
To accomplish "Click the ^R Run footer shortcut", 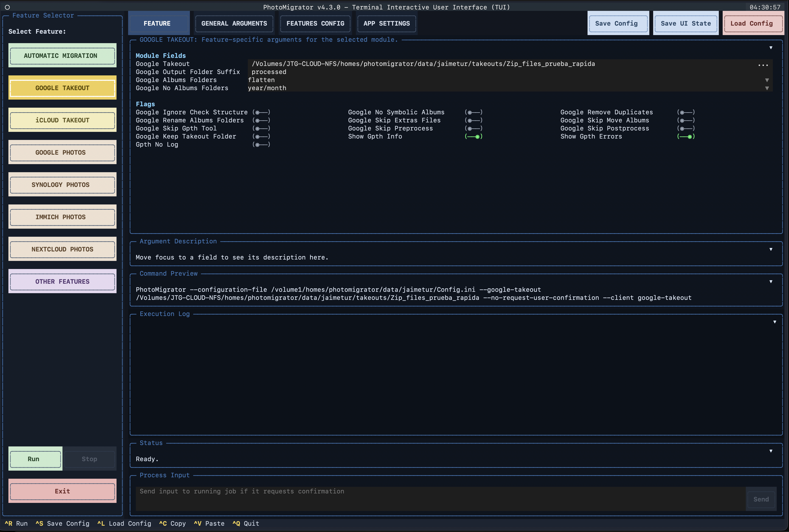I will (16, 524).
